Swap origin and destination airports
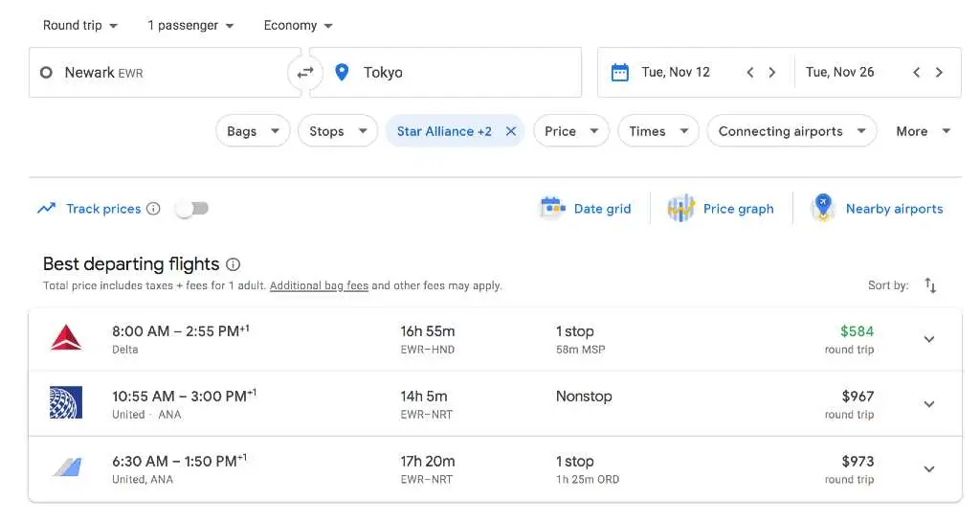The width and height of the screenshot is (980, 522). [305, 73]
